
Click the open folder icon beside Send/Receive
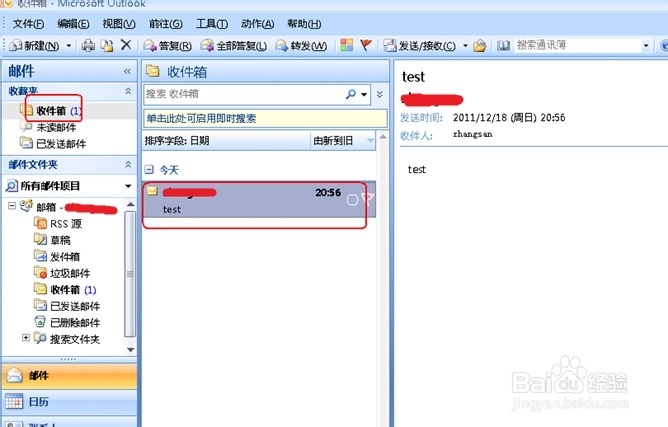point(480,45)
